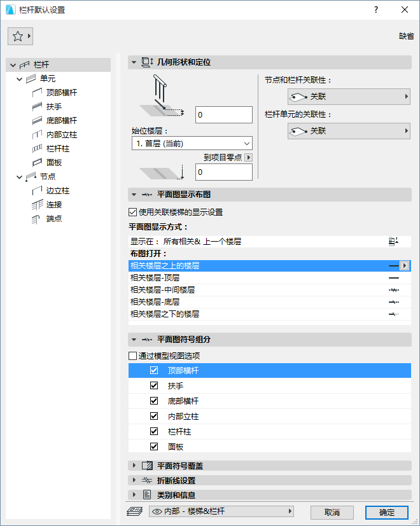
Task: Collapse the 单元 tree branch chevron
Action: point(20,79)
